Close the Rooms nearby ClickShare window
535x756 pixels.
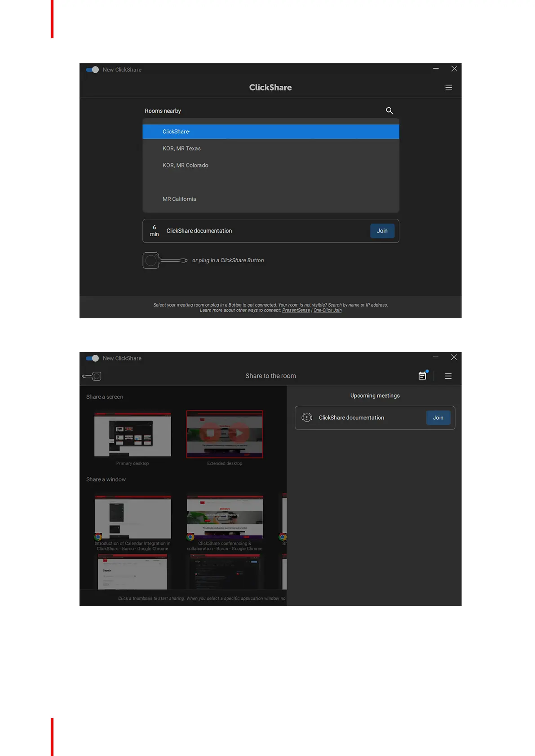(454, 69)
